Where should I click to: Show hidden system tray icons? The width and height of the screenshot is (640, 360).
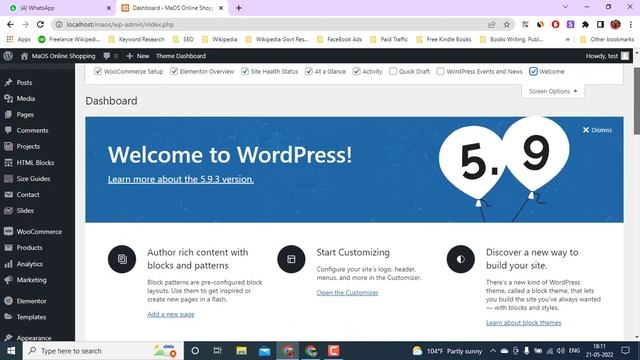[x=493, y=351]
